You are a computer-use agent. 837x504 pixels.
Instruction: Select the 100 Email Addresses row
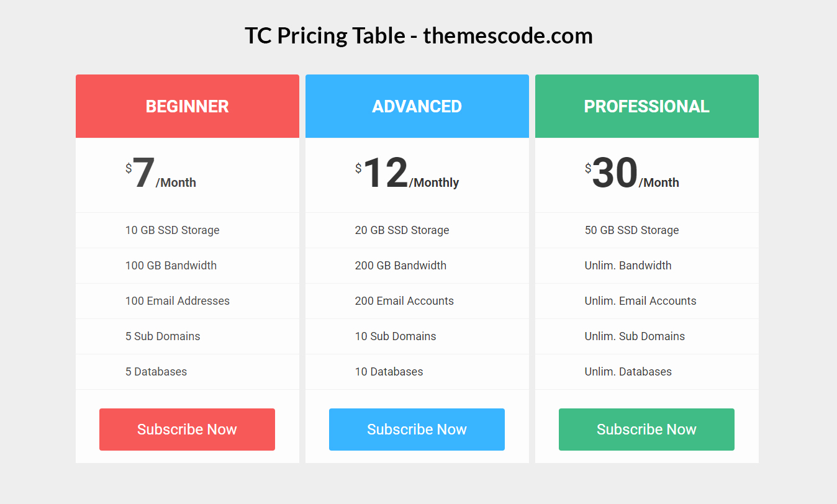click(178, 301)
